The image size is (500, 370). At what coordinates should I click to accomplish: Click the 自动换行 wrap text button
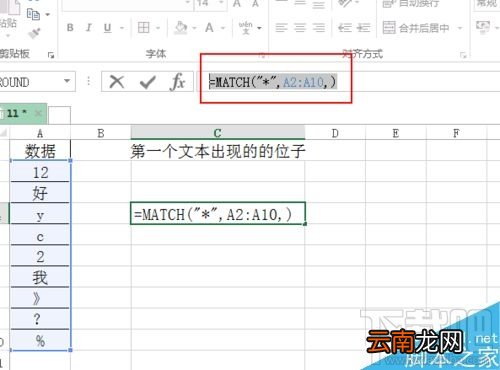[411, 4]
